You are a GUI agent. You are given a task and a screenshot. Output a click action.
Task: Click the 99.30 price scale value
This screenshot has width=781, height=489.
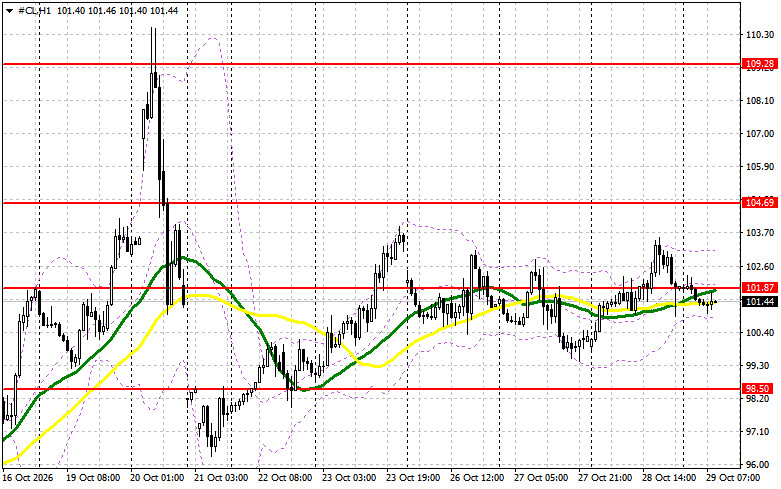(x=760, y=366)
